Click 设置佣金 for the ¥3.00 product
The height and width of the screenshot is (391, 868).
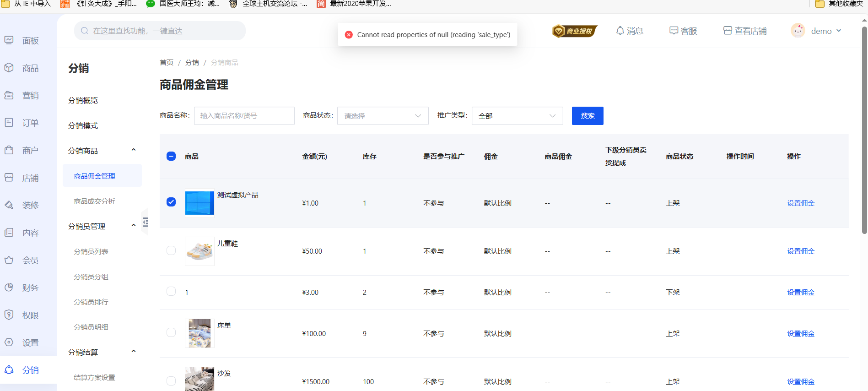(801, 292)
